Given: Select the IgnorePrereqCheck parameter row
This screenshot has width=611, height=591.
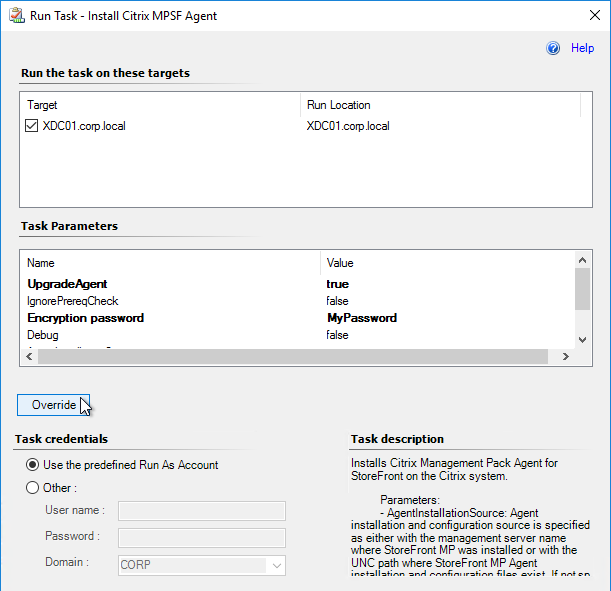Looking at the screenshot, I should pyautogui.click(x=298, y=301).
